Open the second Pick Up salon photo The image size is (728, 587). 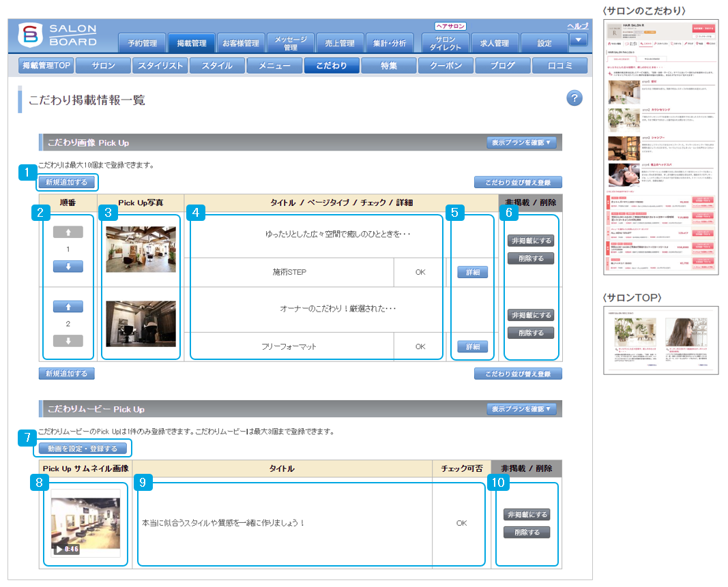pyautogui.click(x=141, y=324)
